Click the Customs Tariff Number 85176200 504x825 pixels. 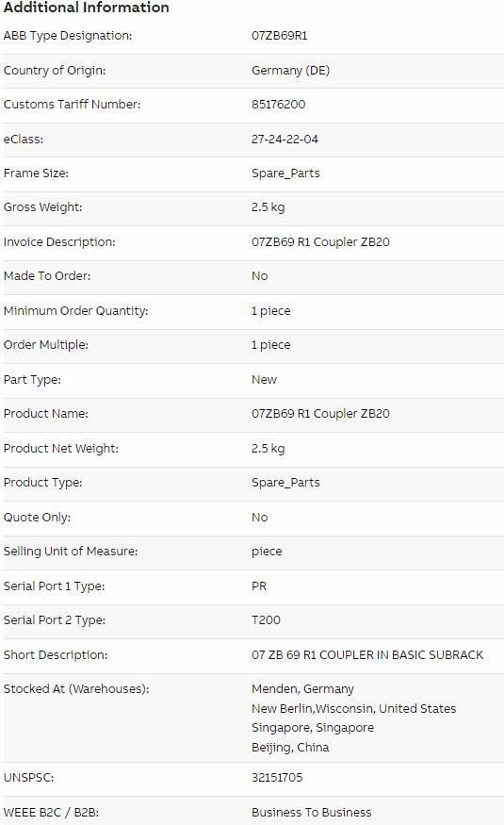(278, 104)
